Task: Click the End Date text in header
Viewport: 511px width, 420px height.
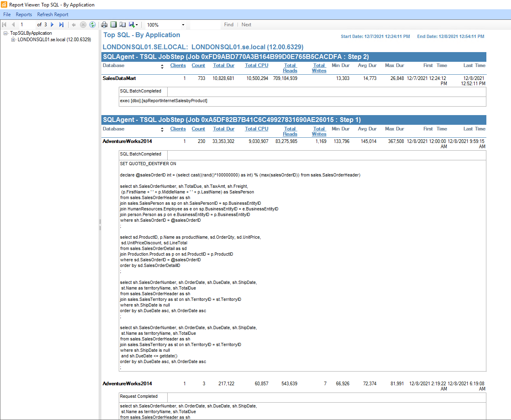Action: (x=451, y=36)
